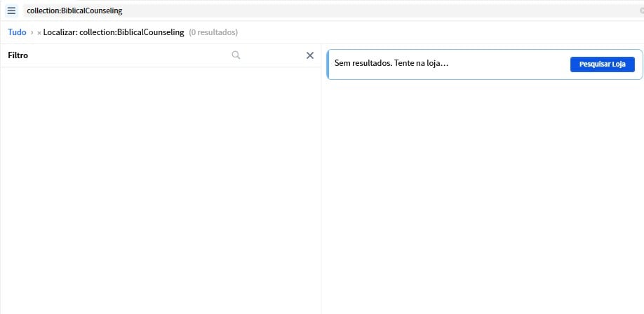
Task: Click the Filtro search magnifier icon
Action: point(236,55)
